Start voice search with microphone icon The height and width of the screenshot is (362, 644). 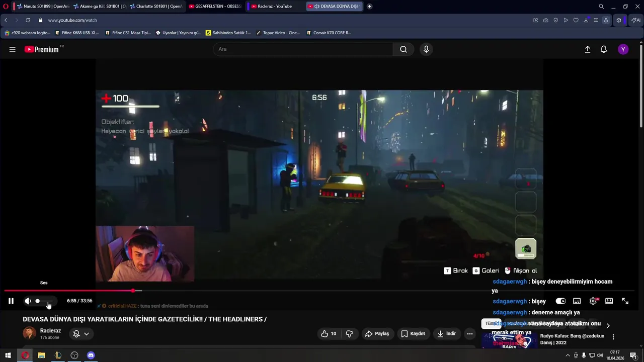point(426,49)
